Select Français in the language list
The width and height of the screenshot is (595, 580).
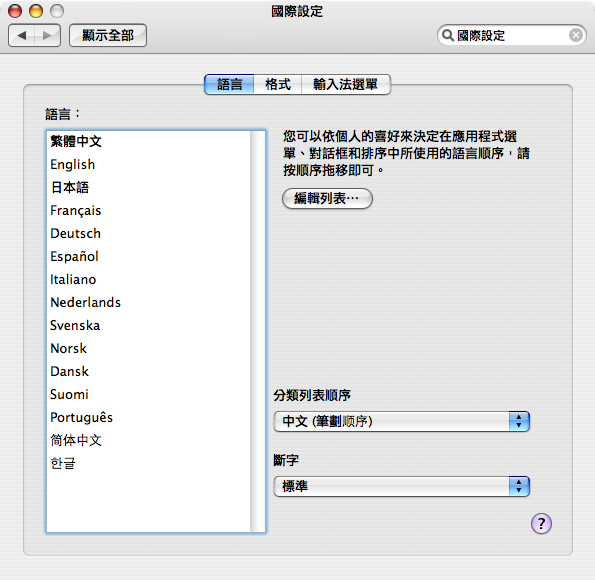pos(148,210)
